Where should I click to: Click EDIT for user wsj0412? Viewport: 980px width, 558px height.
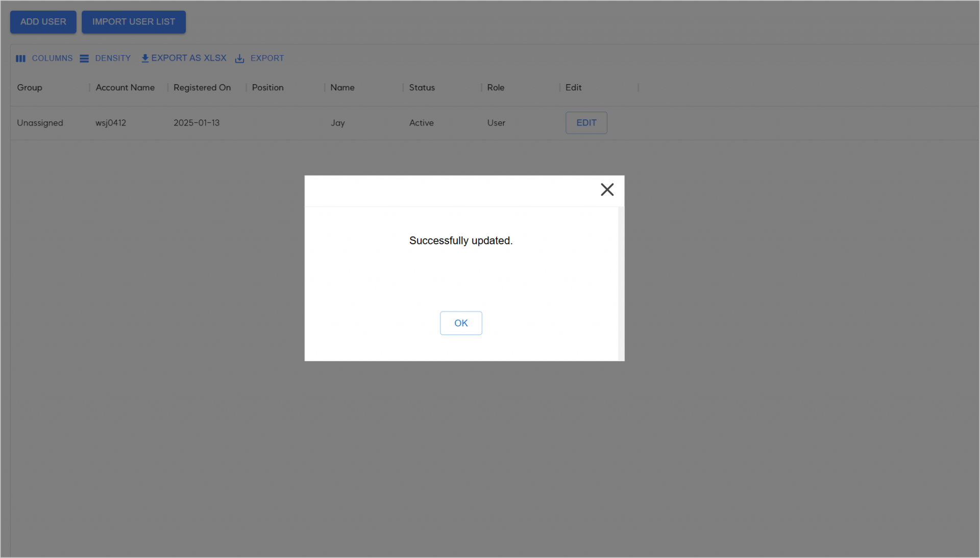coord(586,123)
